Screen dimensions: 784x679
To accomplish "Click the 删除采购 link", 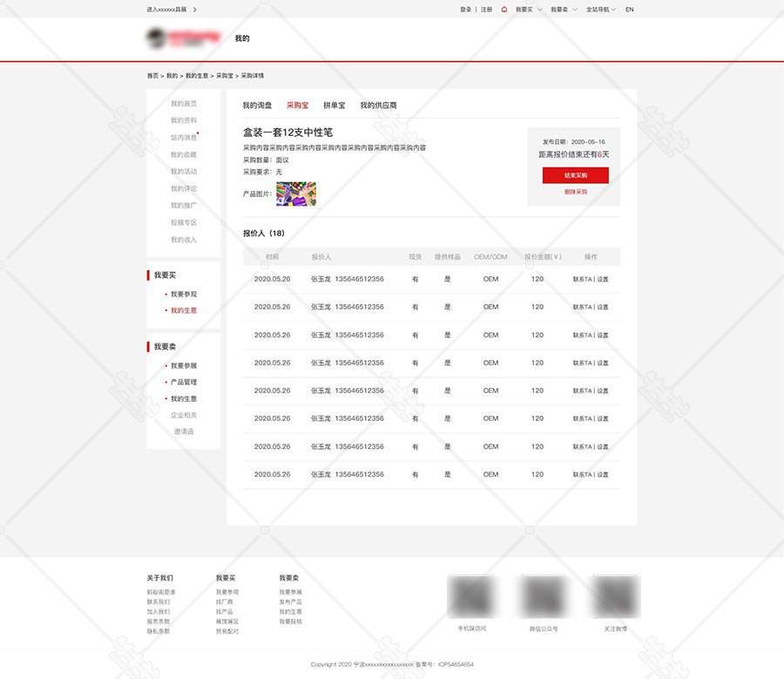I will click(575, 191).
